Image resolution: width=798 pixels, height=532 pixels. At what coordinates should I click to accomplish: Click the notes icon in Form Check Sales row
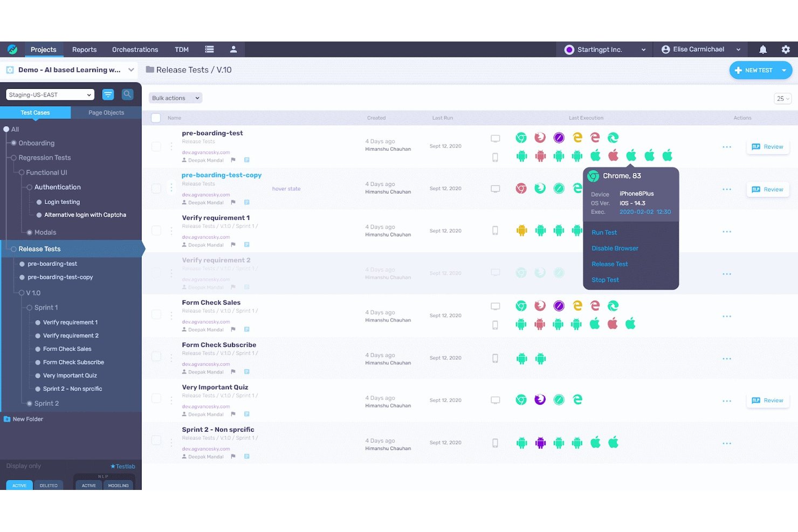pyautogui.click(x=246, y=329)
